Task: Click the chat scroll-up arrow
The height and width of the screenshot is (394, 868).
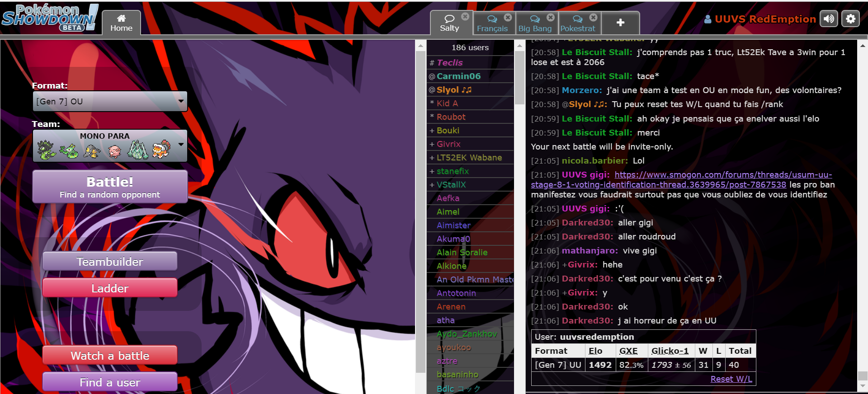Action: pos(863,45)
